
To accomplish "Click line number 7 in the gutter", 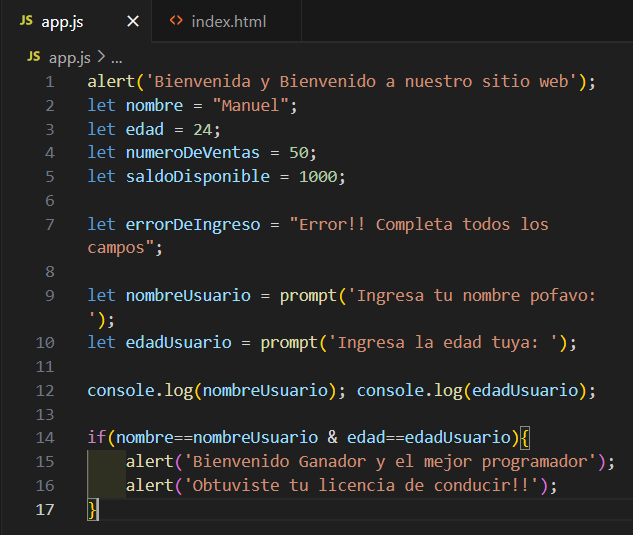I will click(x=50, y=224).
